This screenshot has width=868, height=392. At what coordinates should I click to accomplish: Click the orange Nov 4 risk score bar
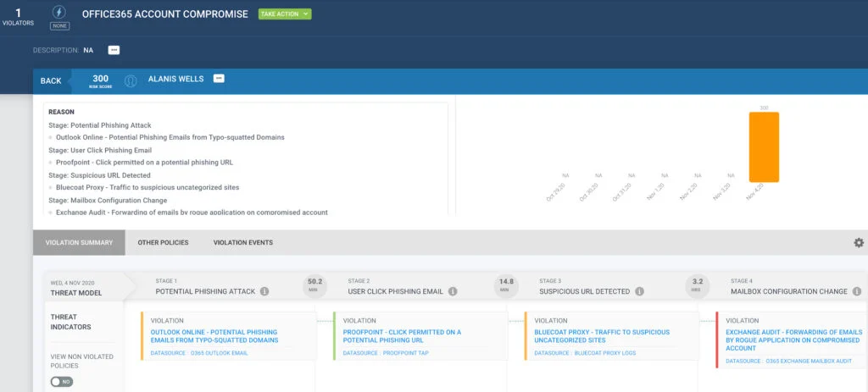(x=763, y=146)
